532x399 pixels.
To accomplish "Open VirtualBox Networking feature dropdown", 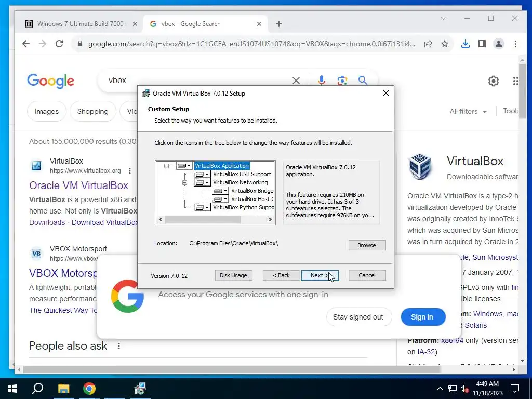I will point(203,182).
